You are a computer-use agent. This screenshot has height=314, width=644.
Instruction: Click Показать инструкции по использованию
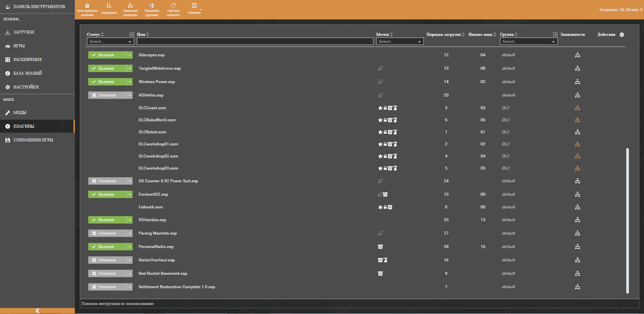(118, 304)
